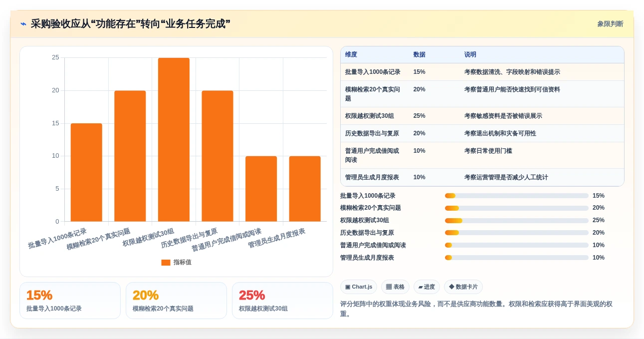Image resolution: width=644 pixels, height=339 pixels.
Task: Click the 象限判断 label in header
Action: [x=610, y=24]
